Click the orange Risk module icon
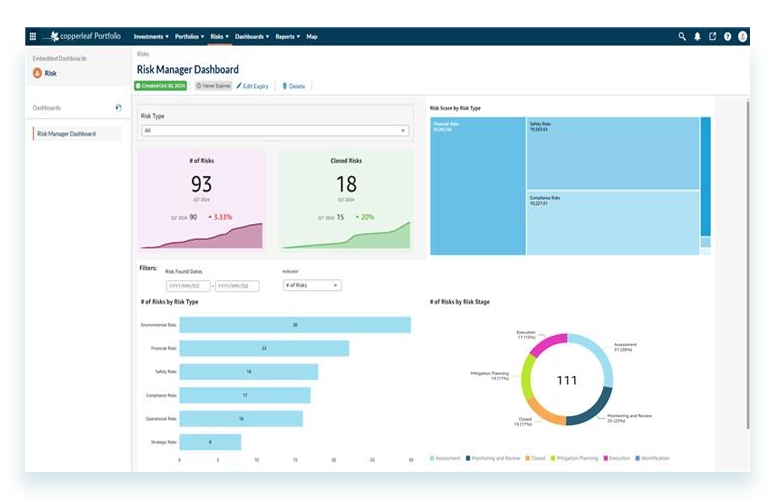This screenshot has width=775, height=500. 38,73
